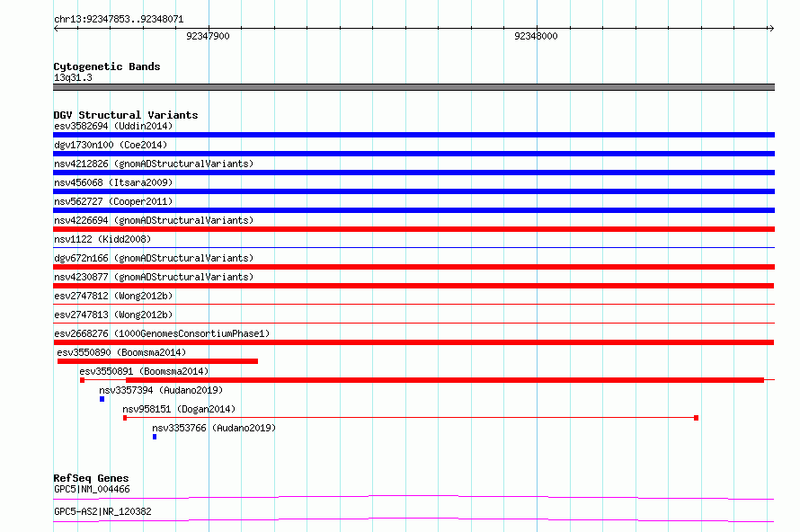Select the gray 13q31.3 cytogenetic band bar
The height and width of the screenshot is (532, 800).
click(x=413, y=87)
